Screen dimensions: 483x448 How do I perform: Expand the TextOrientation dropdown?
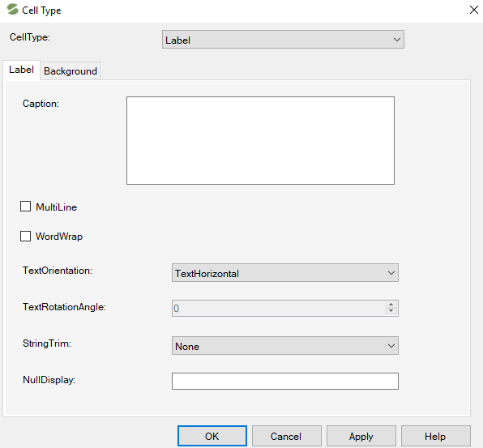point(285,273)
